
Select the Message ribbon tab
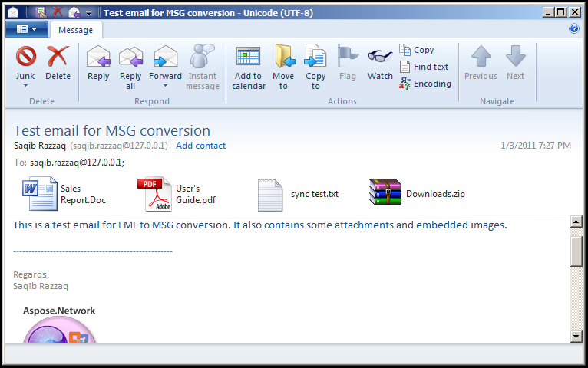[x=75, y=30]
